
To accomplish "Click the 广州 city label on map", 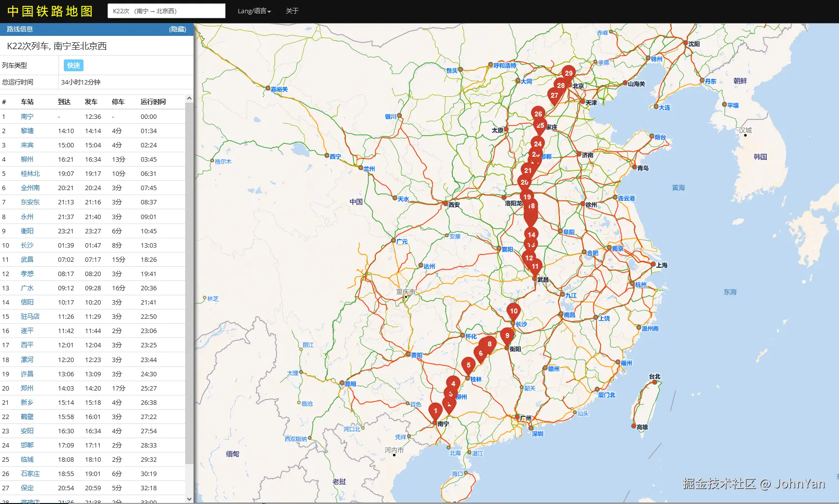I will point(526,419).
